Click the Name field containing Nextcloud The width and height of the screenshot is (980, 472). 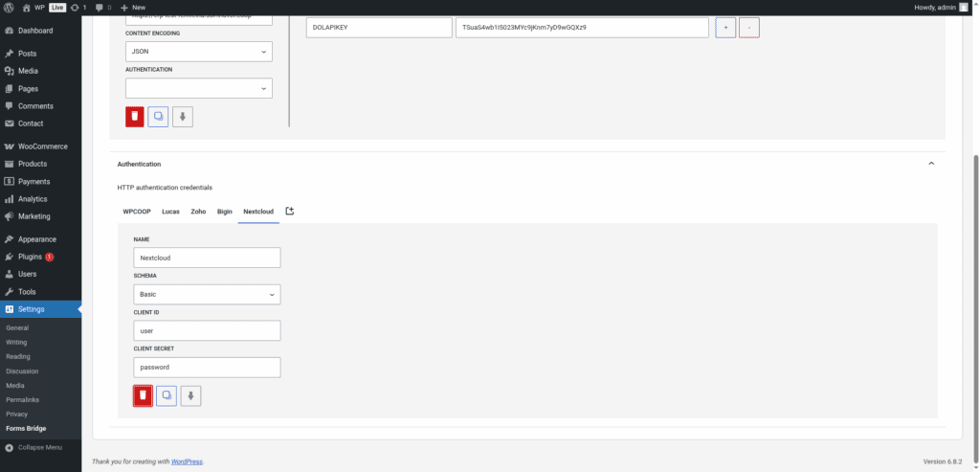(x=207, y=258)
